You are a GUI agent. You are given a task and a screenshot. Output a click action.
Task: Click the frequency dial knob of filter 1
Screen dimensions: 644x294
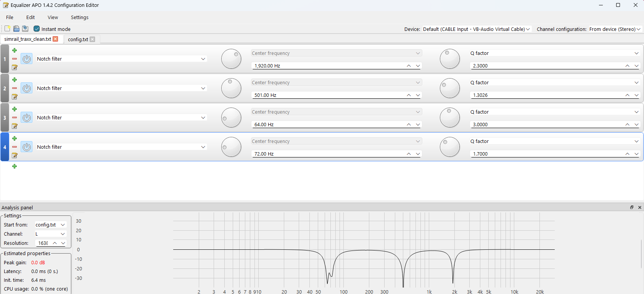click(x=231, y=59)
